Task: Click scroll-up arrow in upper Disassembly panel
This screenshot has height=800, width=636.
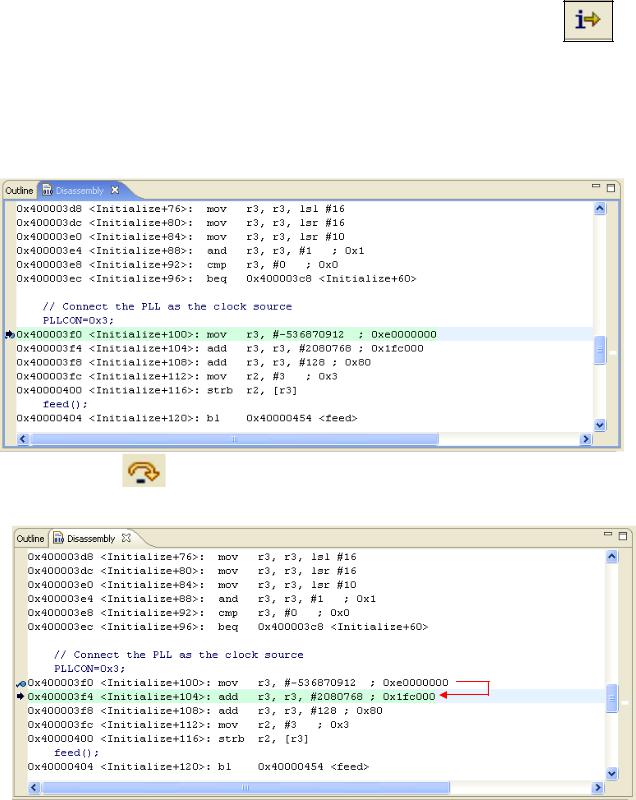Action: click(600, 208)
